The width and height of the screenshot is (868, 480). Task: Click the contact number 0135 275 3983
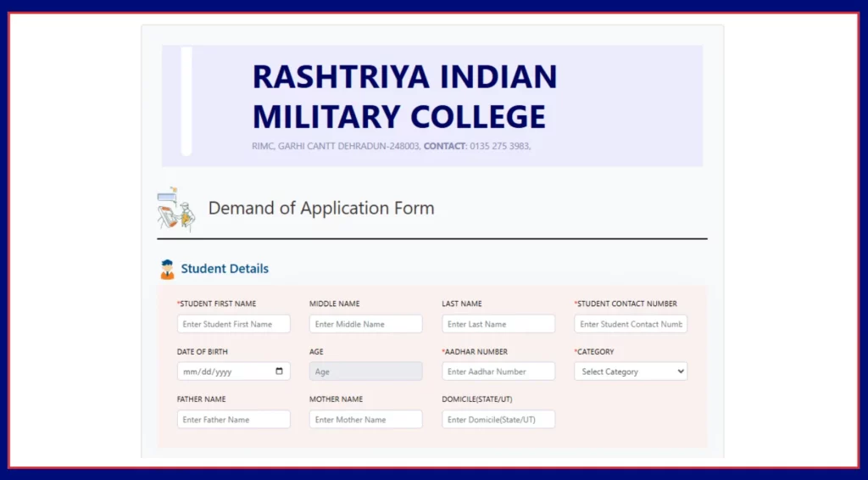pyautogui.click(x=500, y=146)
